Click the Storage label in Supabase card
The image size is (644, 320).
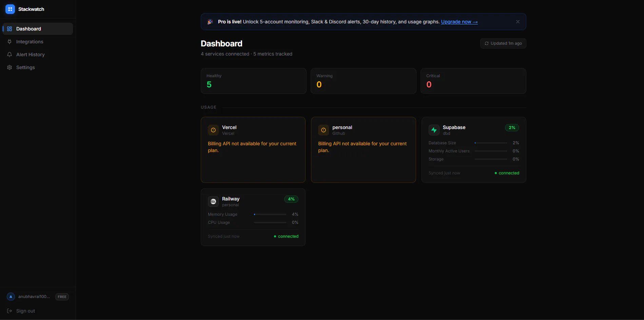[436, 159]
